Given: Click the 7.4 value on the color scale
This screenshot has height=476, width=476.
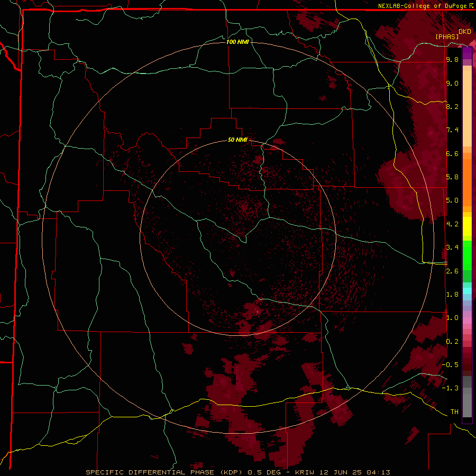Looking at the screenshot, I should click(x=452, y=130).
